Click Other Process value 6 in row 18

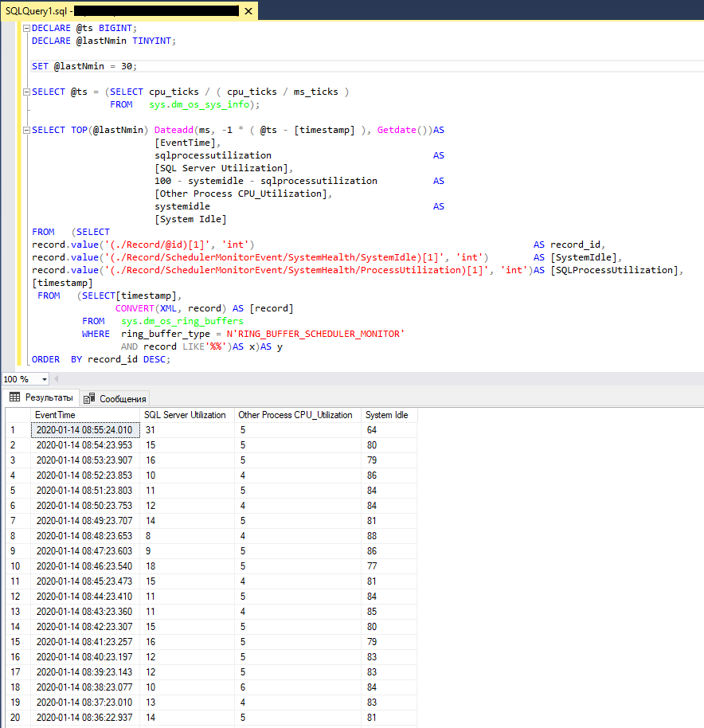click(x=298, y=687)
